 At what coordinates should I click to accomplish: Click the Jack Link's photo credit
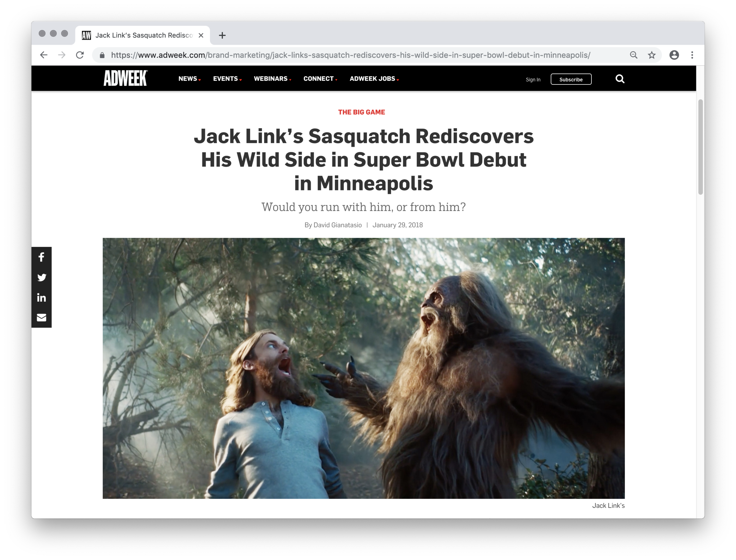click(x=608, y=505)
